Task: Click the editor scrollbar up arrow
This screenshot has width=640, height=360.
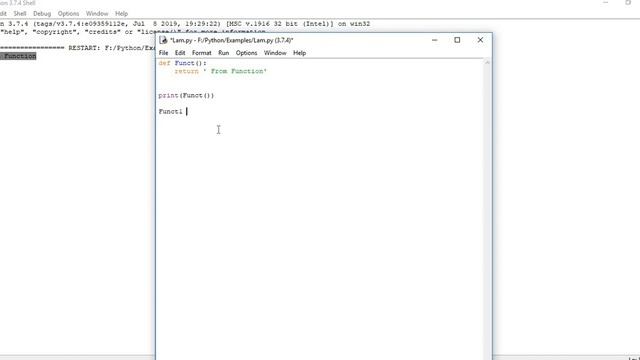Action: click(487, 63)
